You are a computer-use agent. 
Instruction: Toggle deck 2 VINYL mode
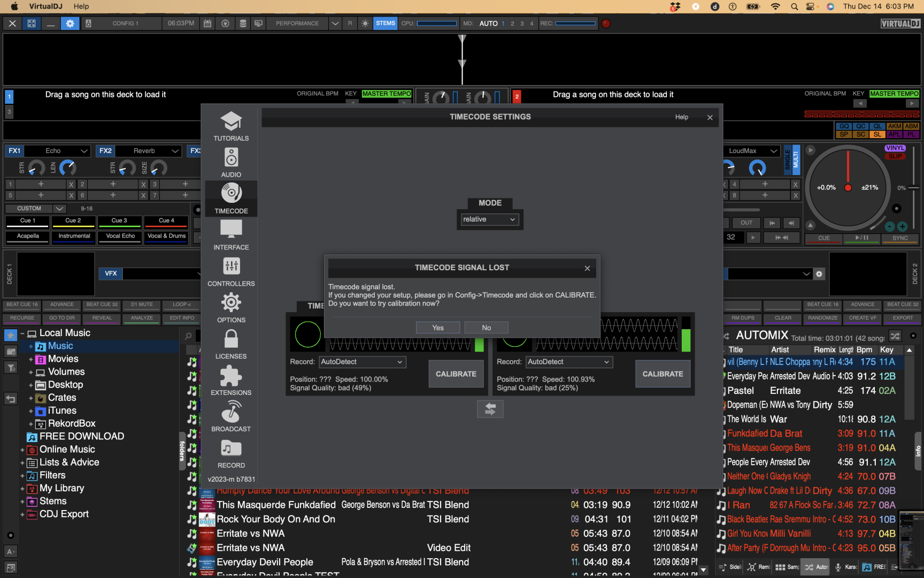point(895,148)
